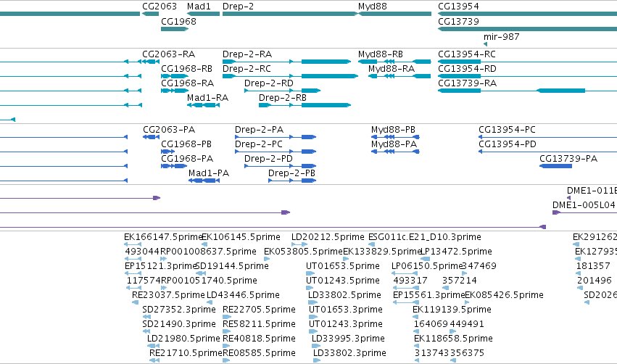Screen dimensions: 617x364
Task: Select the LD21980.5prime EST label
Action: pyautogui.click(x=183, y=339)
